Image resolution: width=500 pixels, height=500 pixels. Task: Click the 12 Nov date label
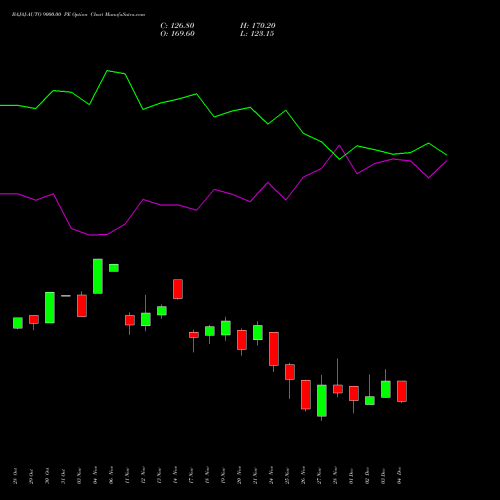(x=143, y=476)
